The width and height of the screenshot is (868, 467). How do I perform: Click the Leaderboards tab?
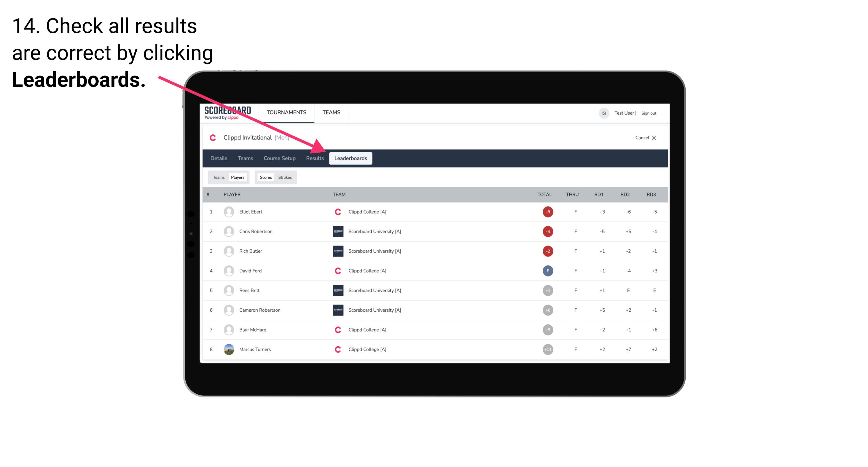click(351, 158)
